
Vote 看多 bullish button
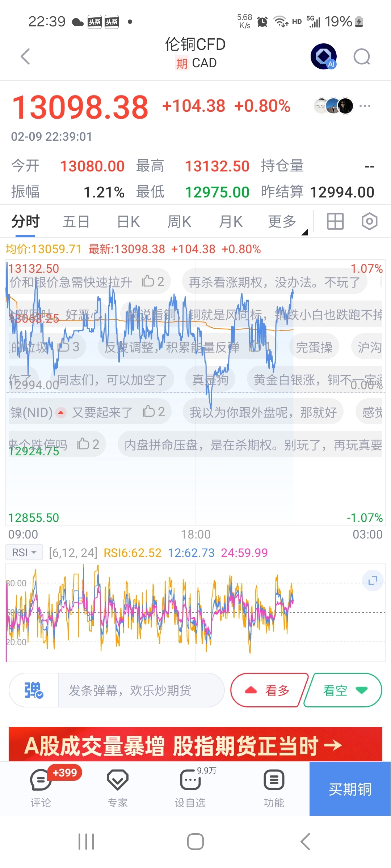[x=269, y=690]
